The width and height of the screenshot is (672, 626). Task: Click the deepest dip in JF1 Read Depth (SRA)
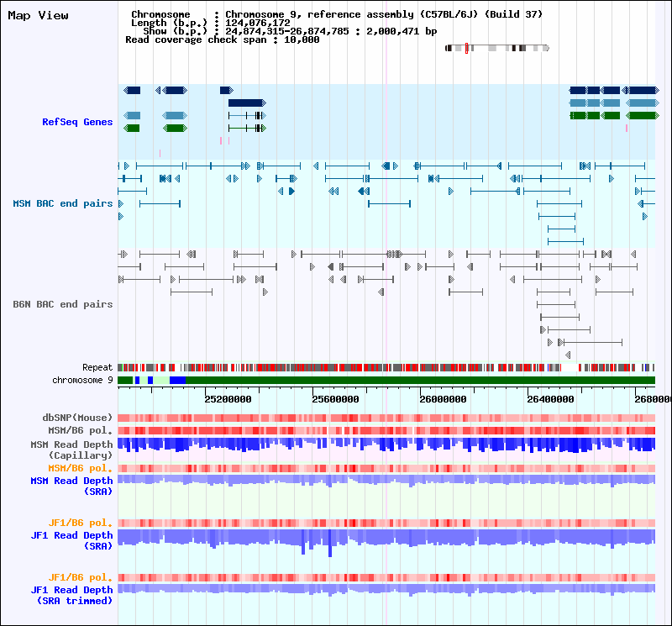click(x=329, y=544)
